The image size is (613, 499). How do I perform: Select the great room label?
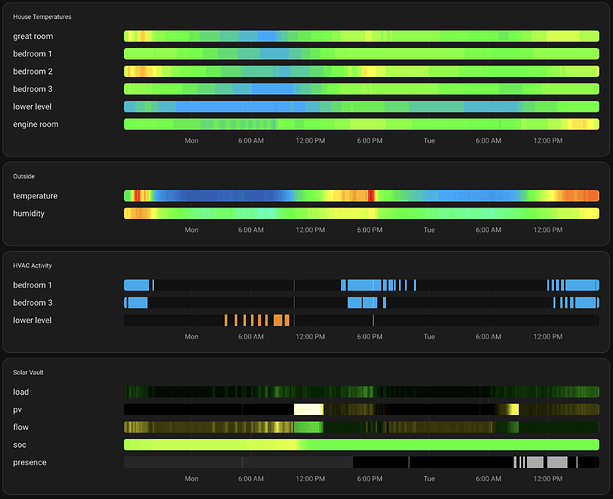click(x=33, y=36)
